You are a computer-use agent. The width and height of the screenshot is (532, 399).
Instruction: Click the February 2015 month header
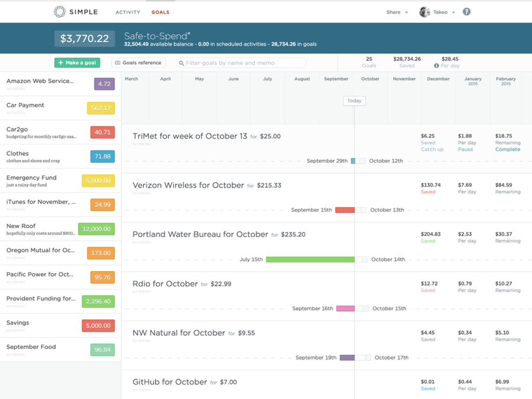click(506, 81)
